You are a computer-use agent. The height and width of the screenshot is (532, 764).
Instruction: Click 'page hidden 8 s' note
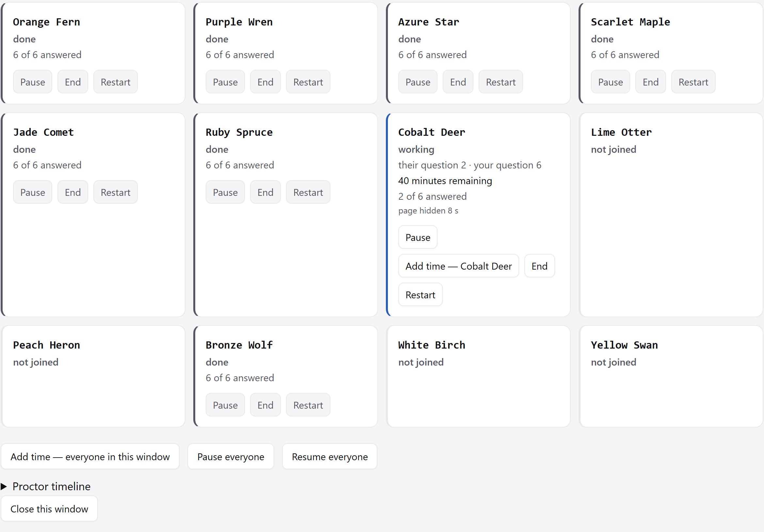[x=428, y=211]
